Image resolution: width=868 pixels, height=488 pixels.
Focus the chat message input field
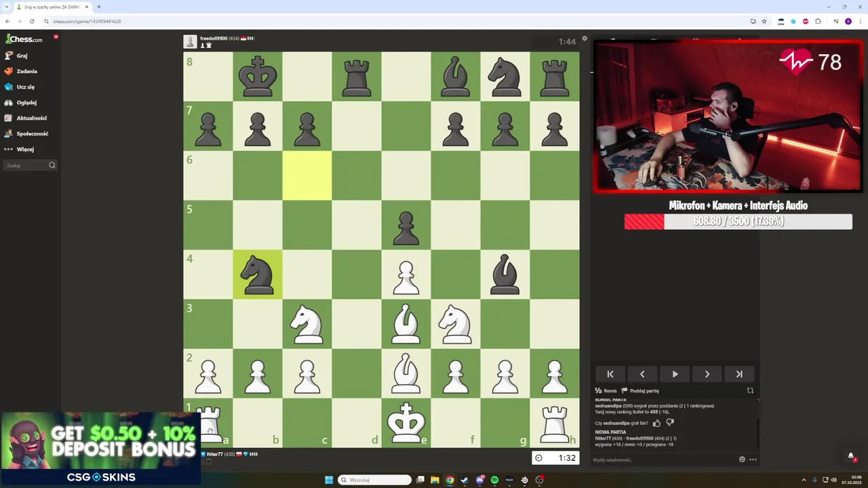point(663,460)
